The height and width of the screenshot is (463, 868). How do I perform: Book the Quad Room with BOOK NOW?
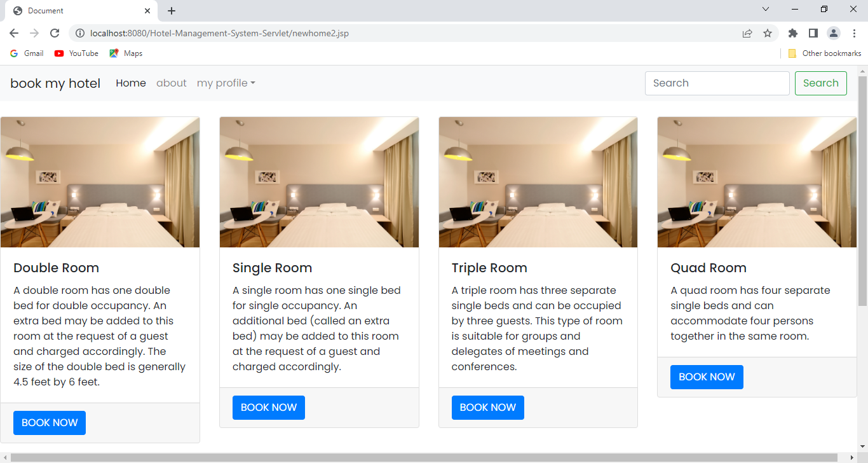point(707,377)
